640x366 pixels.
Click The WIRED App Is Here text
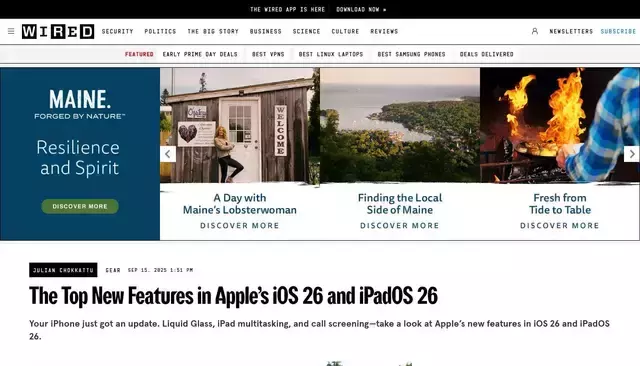[287, 9]
